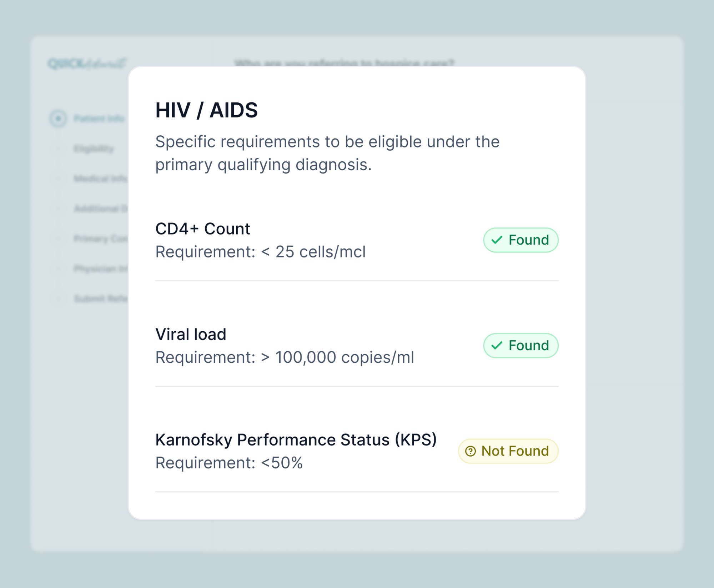Image resolution: width=714 pixels, height=588 pixels.
Task: Switch to the Additional Details step
Action: coord(58,209)
